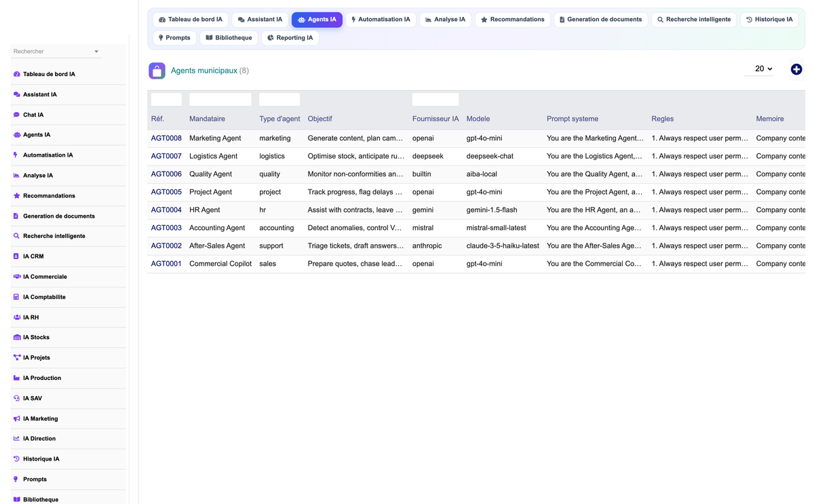814x504 pixels.
Task: Click the Agents IA robot icon in sidebar
Action: [17, 135]
